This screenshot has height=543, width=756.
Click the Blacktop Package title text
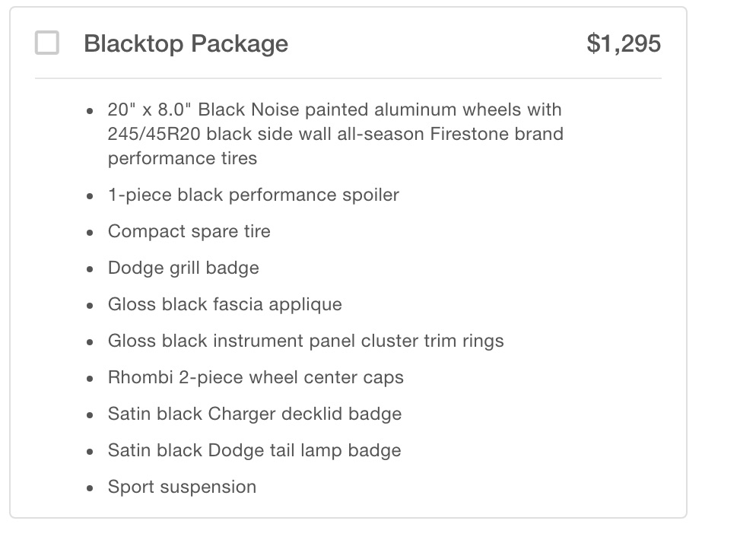coord(186,43)
